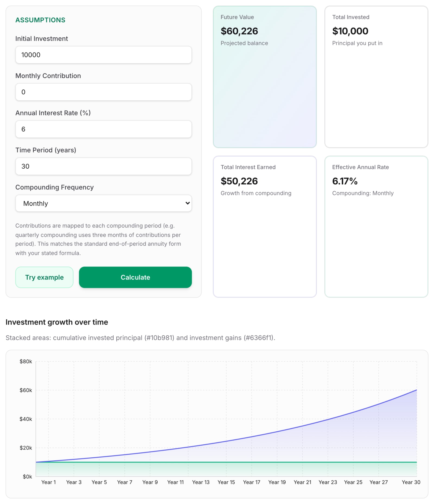Click the Initial Investment input field
The width and height of the screenshot is (434, 504).
click(x=103, y=55)
